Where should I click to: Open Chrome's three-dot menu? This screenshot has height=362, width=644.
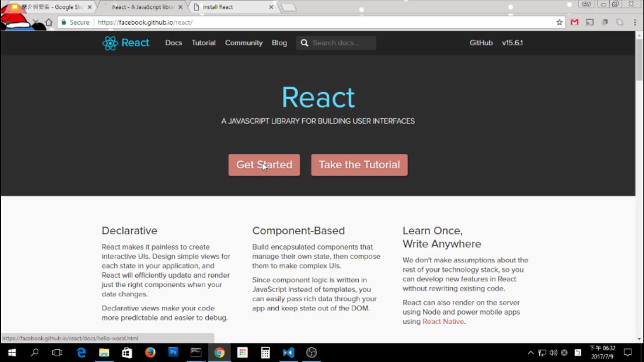[x=635, y=22]
